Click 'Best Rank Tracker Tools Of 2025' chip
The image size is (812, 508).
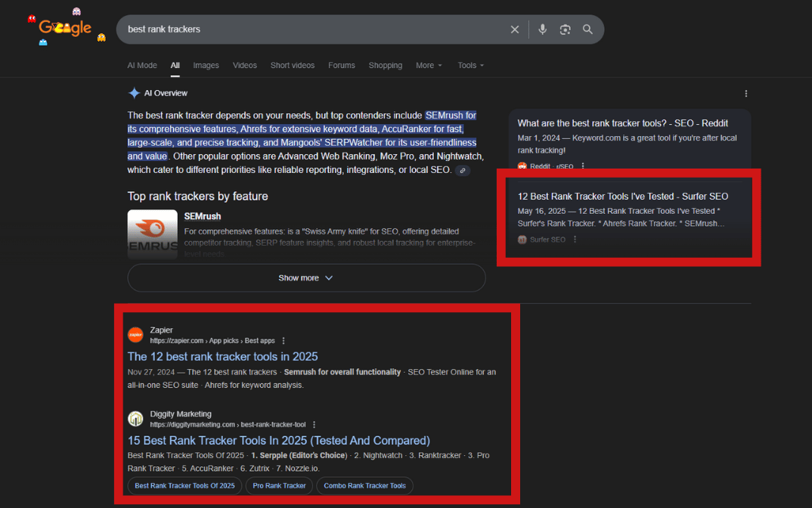tap(185, 486)
